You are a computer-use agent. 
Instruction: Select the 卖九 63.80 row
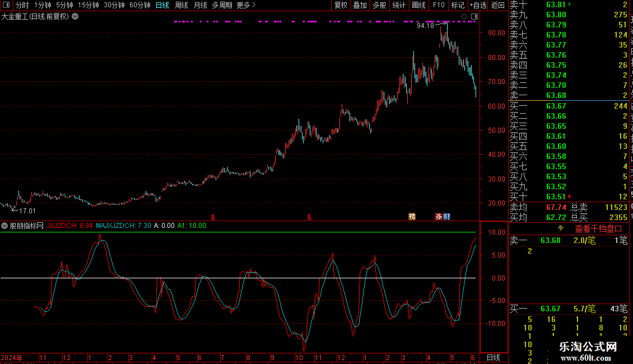coord(569,15)
